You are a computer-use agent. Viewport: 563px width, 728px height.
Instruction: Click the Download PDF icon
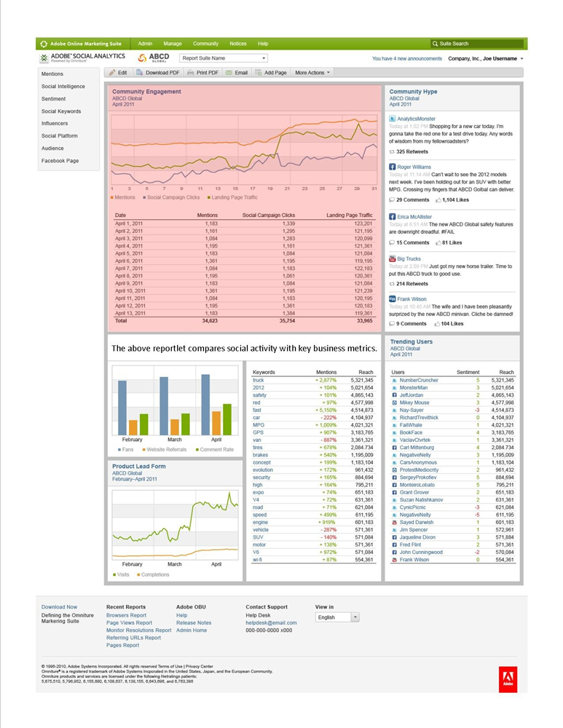[139, 72]
